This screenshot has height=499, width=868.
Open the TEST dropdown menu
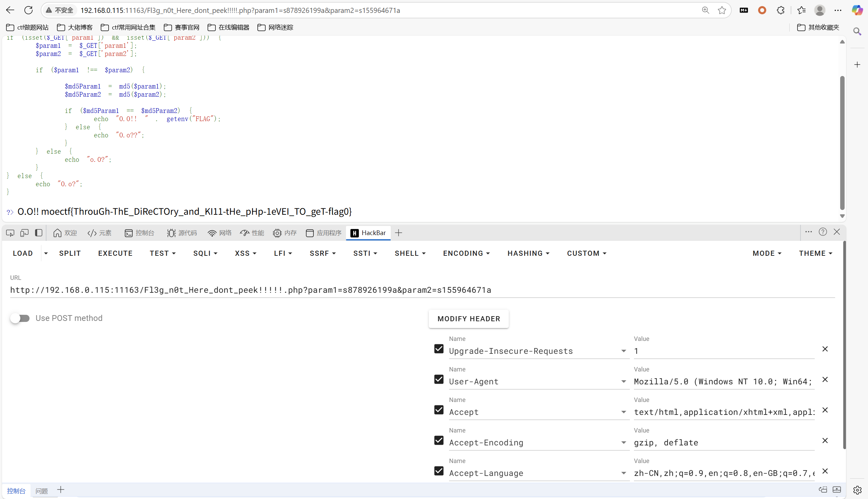click(x=163, y=253)
